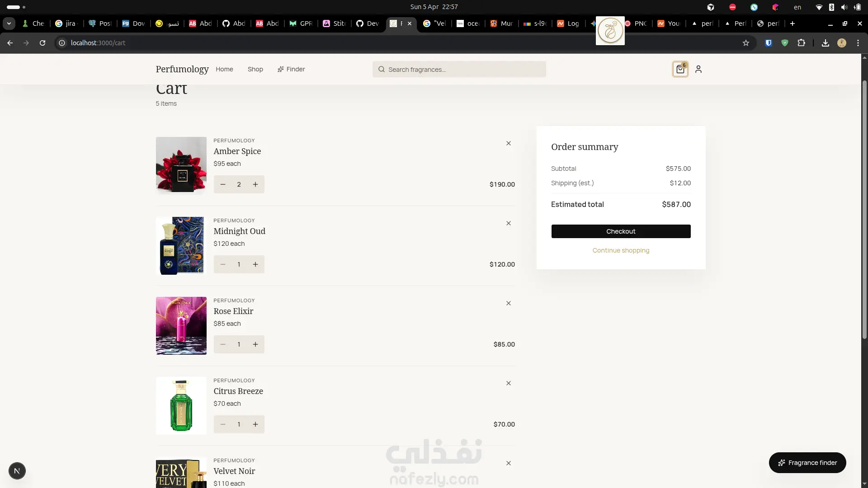Follow the Continue shopping link

pyautogui.click(x=621, y=250)
